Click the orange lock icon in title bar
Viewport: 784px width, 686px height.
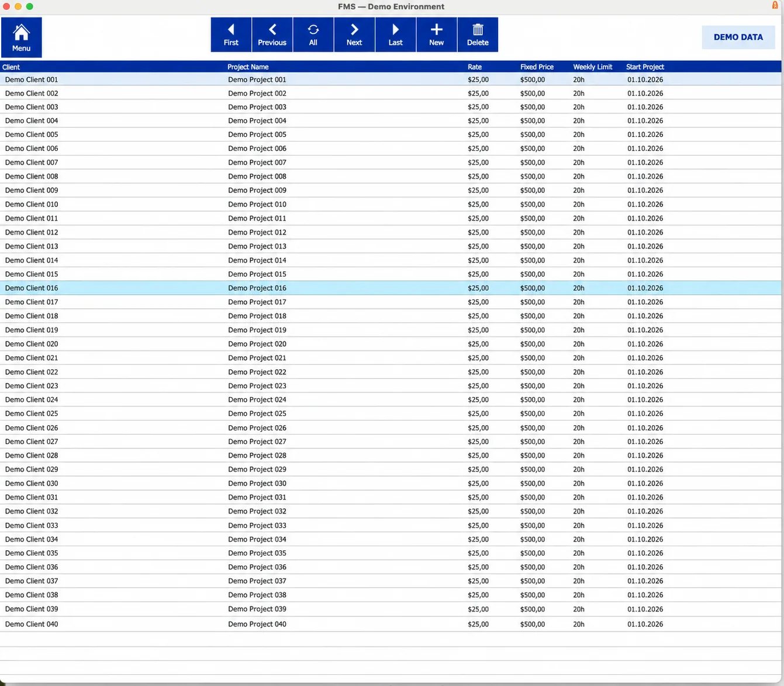(x=775, y=5)
